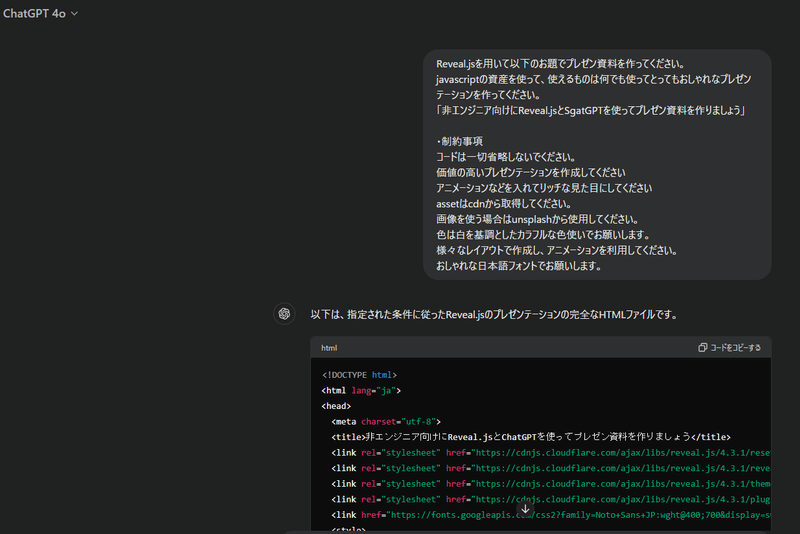Click the scroll-to-bottom down arrow button

pyautogui.click(x=525, y=508)
